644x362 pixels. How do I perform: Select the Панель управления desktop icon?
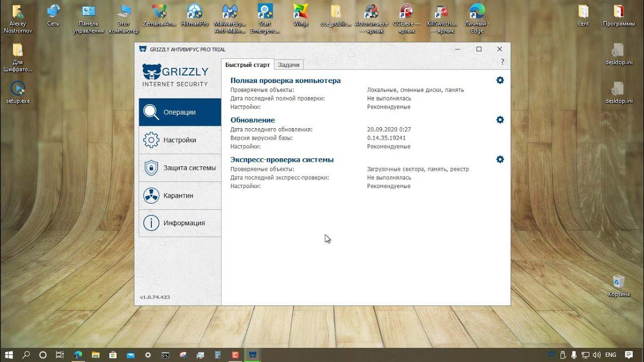point(88,19)
